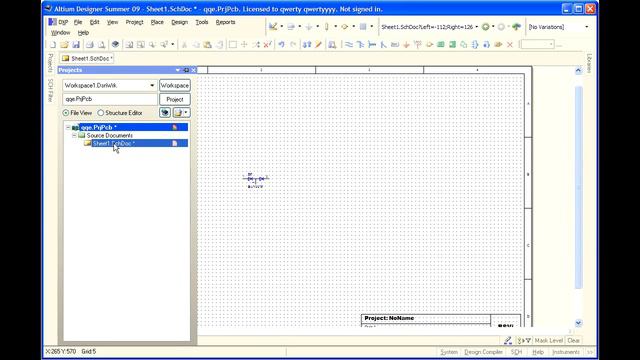Place a Harness Connector
Viewport: 640px width, 360px height.
click(x=475, y=44)
